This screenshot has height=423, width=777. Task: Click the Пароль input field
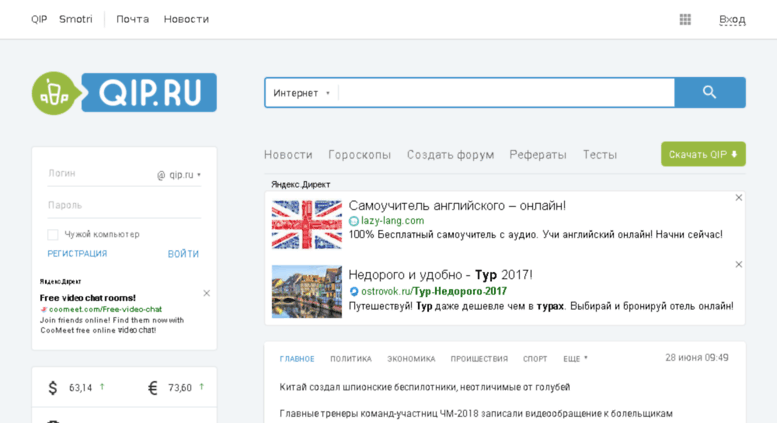[124, 205]
